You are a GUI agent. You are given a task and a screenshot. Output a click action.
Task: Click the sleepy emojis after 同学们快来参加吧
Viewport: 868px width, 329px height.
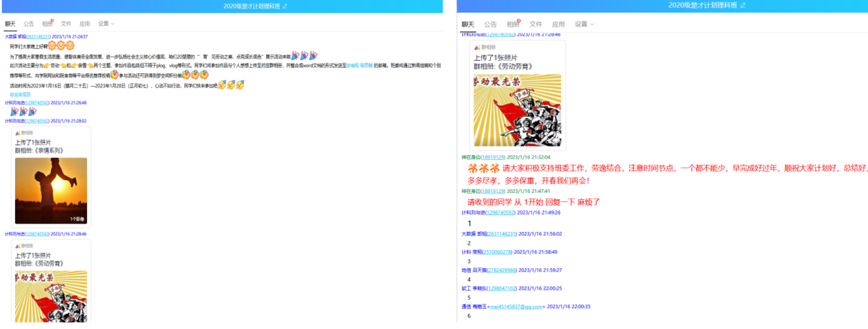point(231,85)
